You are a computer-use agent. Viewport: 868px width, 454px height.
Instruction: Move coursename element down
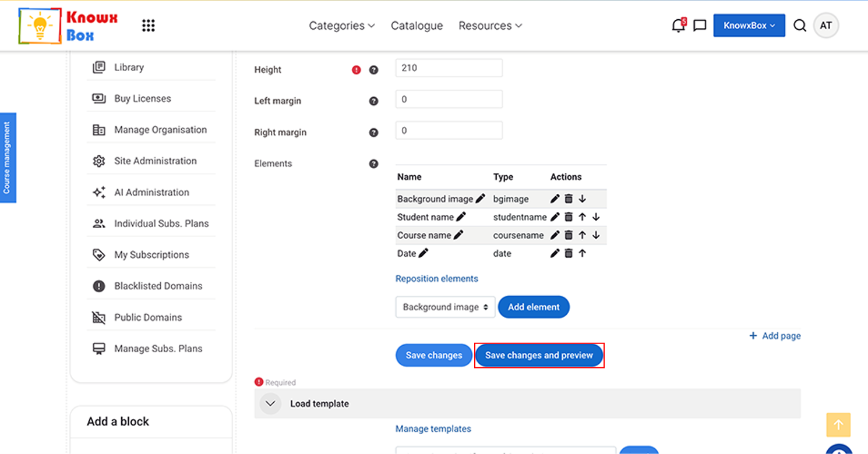coord(595,235)
